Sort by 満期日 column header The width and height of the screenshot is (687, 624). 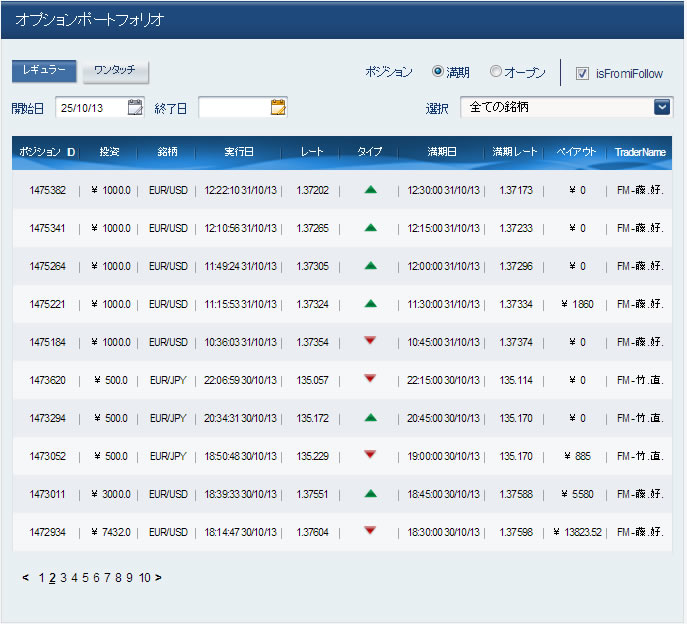pyautogui.click(x=442, y=152)
